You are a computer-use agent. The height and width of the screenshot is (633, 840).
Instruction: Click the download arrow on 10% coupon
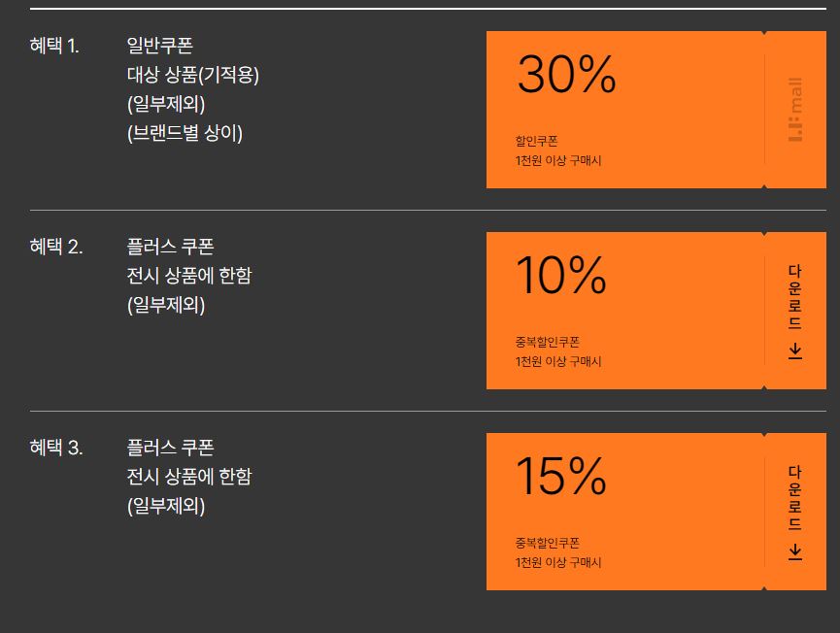795,350
